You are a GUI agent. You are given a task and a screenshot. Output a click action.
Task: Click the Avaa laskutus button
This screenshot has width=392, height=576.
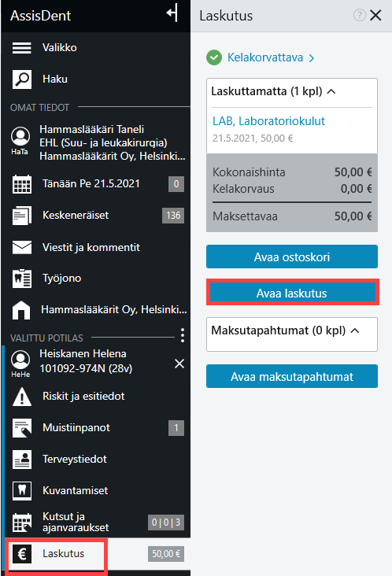[x=293, y=294]
